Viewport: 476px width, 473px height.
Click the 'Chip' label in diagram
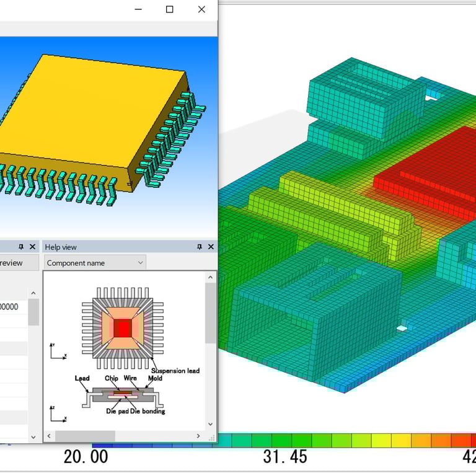(112, 378)
